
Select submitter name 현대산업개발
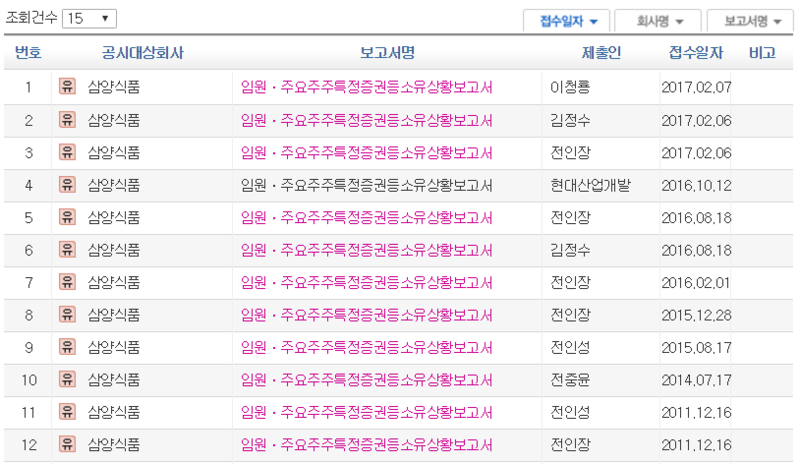click(x=590, y=185)
